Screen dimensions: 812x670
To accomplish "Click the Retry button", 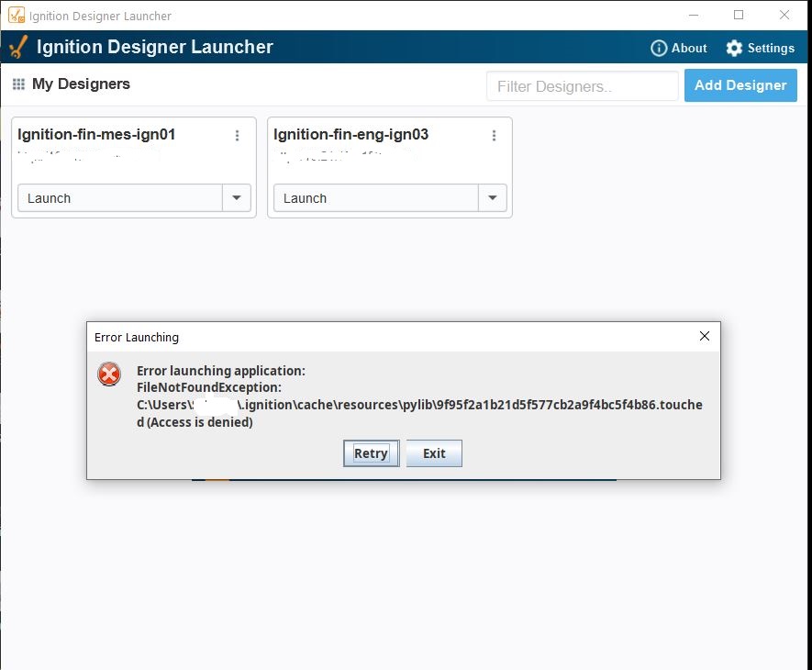I will pyautogui.click(x=372, y=453).
